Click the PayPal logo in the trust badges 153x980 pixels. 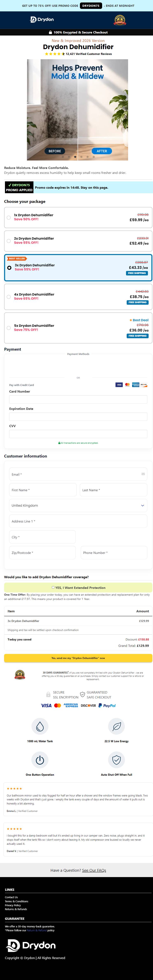click(x=107, y=705)
